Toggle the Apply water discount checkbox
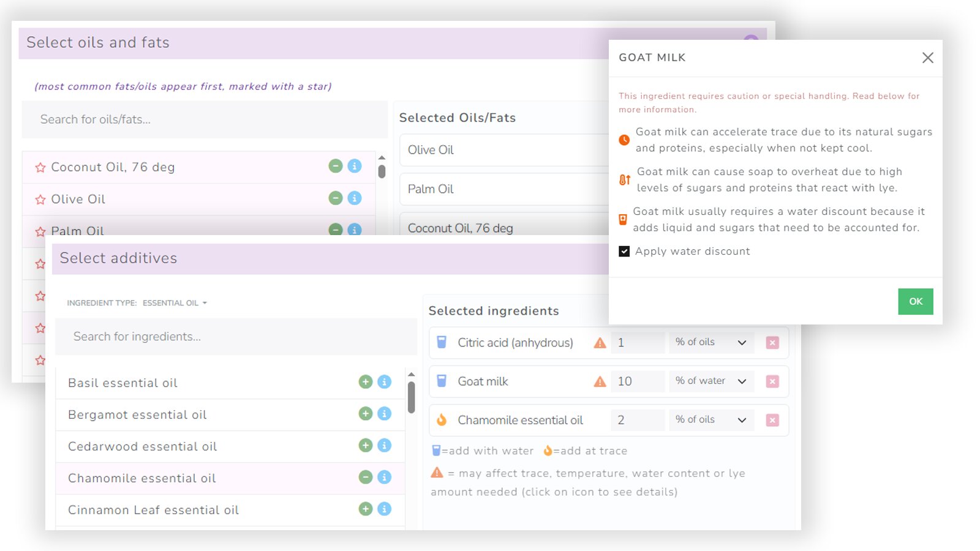This screenshot has height=551, width=980. pyautogui.click(x=624, y=252)
